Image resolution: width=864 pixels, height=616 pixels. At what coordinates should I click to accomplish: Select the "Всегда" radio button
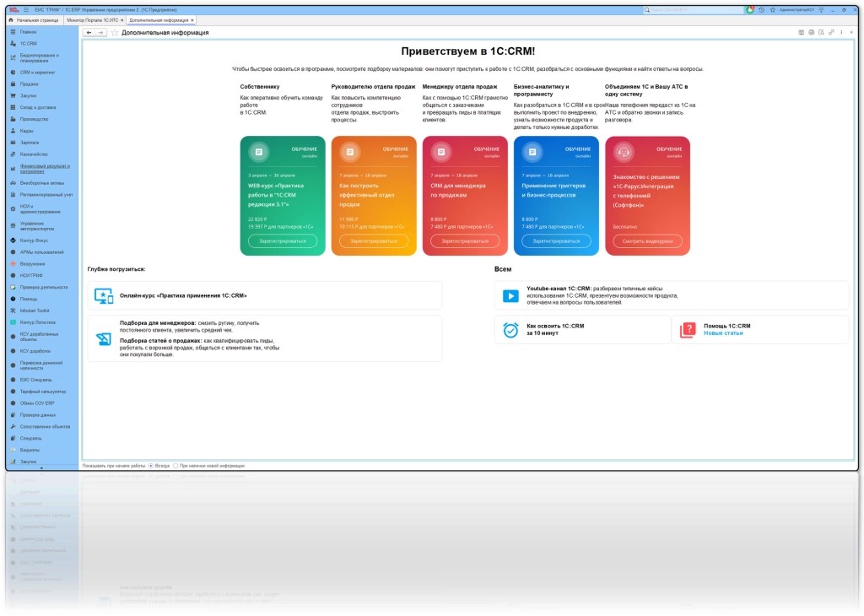pos(151,466)
